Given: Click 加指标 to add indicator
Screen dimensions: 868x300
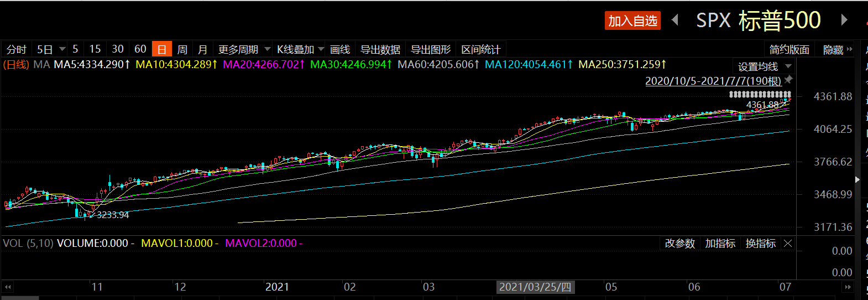Looking at the screenshot, I should coord(720,244).
